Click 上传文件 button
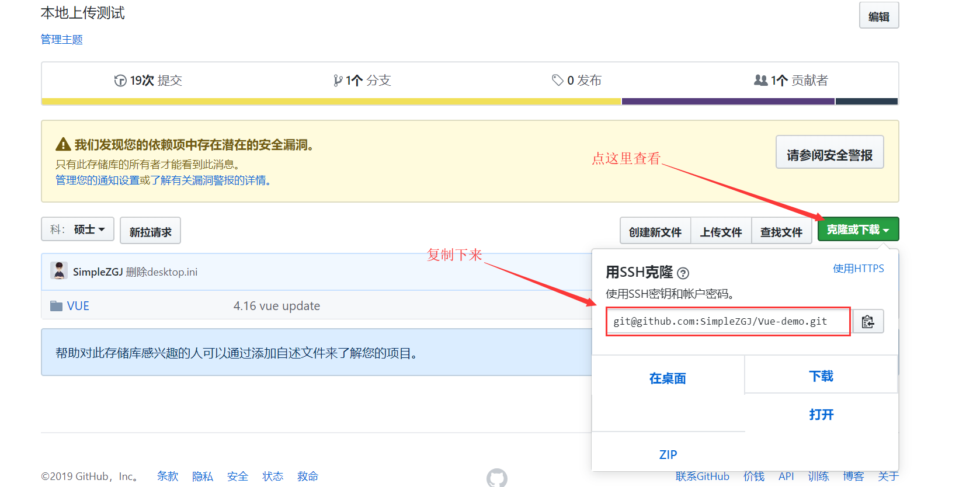The width and height of the screenshot is (980, 487). click(x=721, y=231)
